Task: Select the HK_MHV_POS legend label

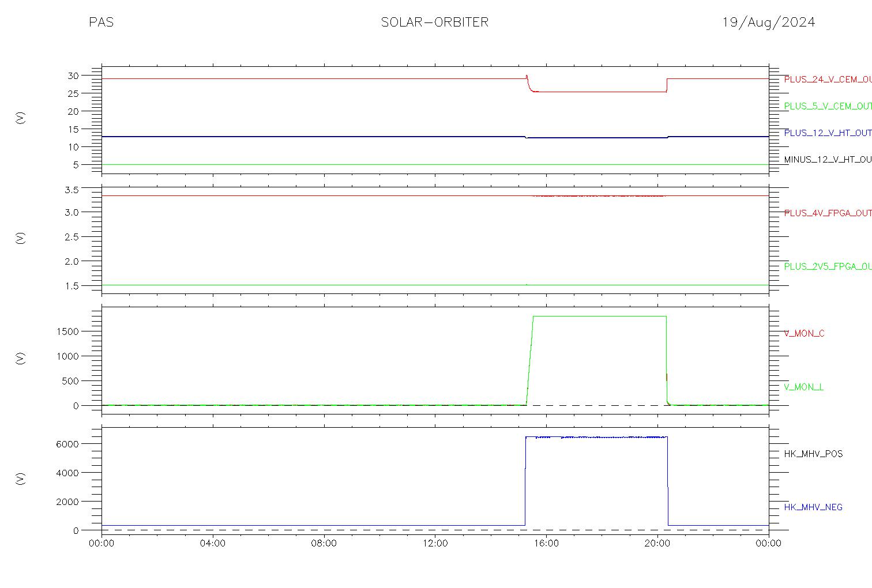Action: coord(813,454)
